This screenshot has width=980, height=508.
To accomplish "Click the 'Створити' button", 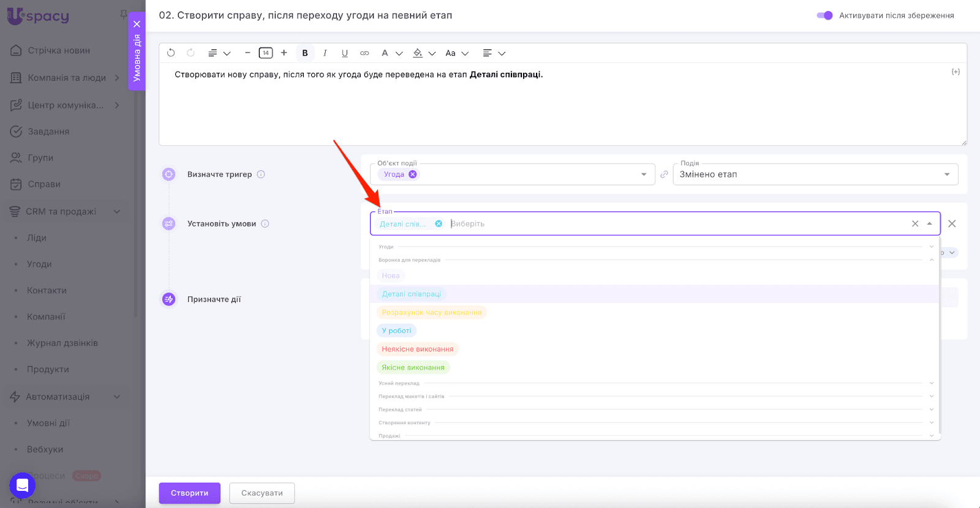I will pos(189,493).
